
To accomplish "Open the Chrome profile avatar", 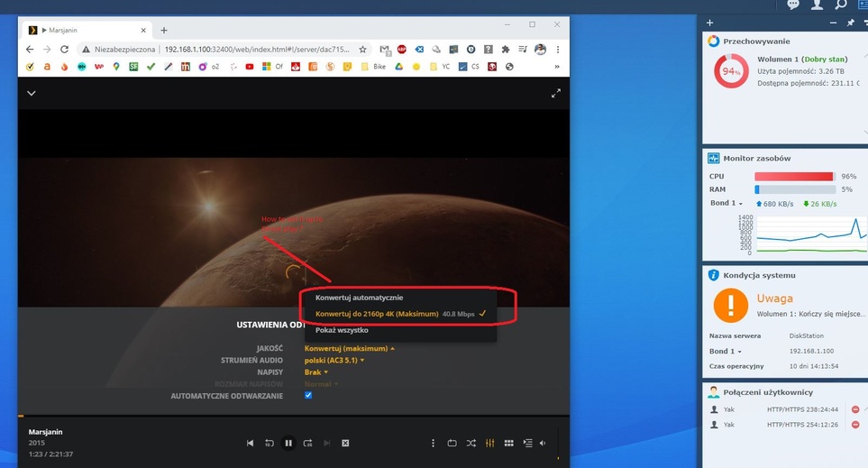I will 540,50.
